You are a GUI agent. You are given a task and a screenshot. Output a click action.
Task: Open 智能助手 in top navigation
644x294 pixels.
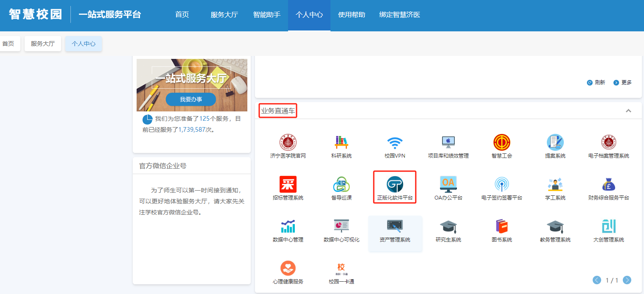click(267, 15)
